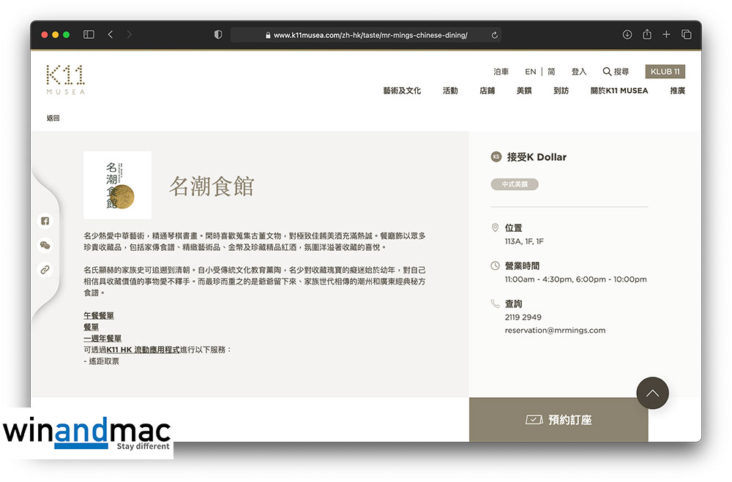This screenshot has width=732, height=482.
Task: Show Safari tab overview
Action: [x=686, y=34]
